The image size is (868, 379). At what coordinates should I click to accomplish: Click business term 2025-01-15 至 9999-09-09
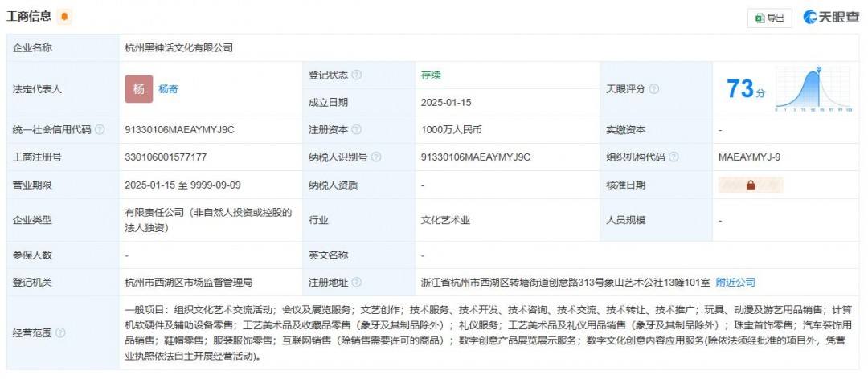(x=182, y=185)
